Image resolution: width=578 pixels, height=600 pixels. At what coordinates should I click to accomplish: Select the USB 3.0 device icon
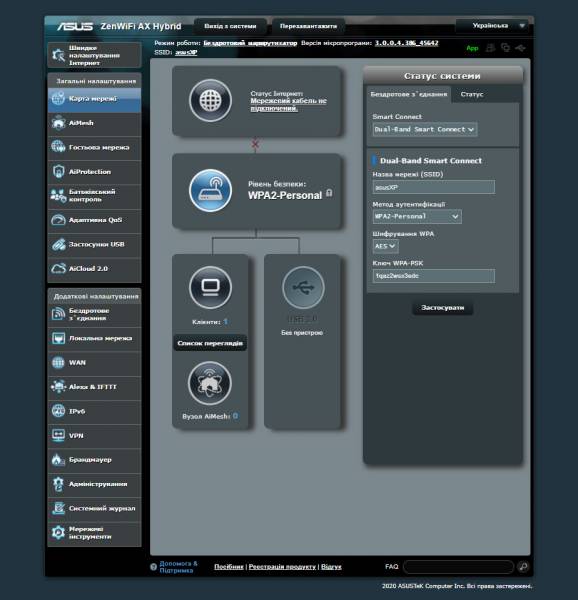(x=303, y=287)
